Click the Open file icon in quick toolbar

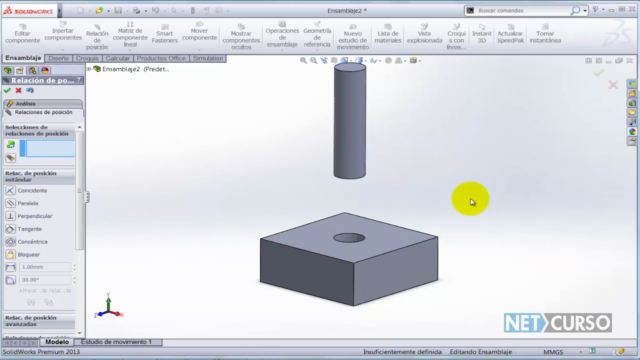pos(99,11)
